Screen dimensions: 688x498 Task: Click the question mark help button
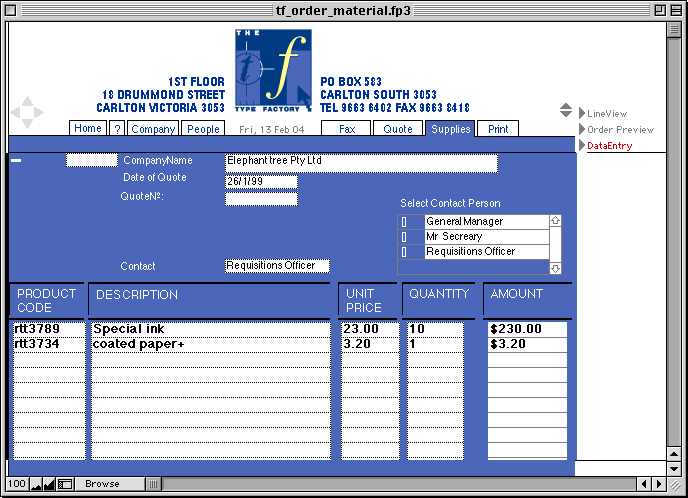(116, 129)
